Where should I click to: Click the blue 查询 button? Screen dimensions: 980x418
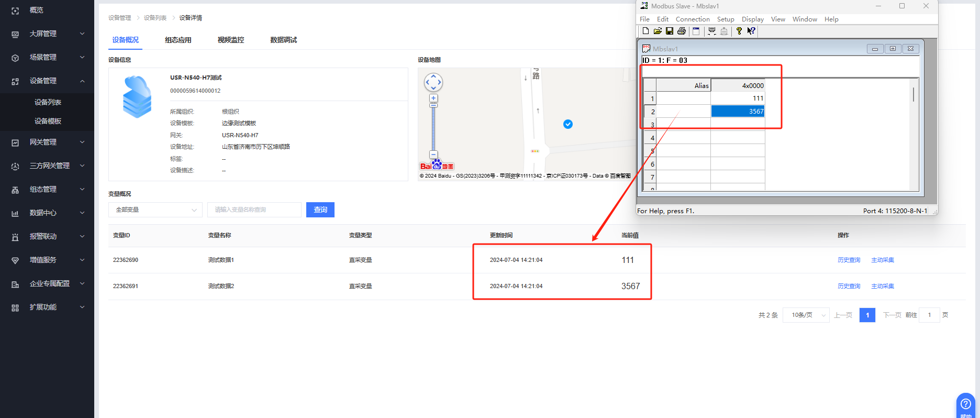320,210
